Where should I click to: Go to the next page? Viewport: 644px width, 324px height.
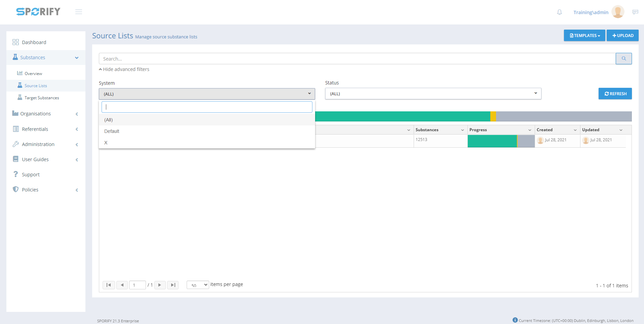click(x=160, y=285)
